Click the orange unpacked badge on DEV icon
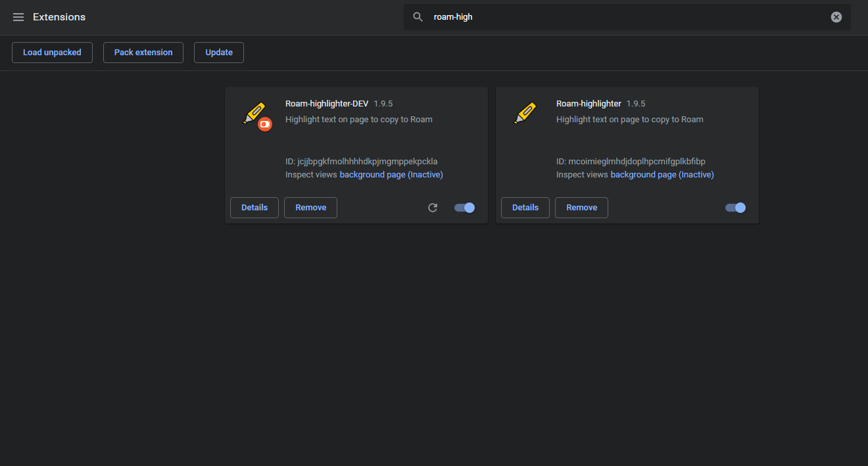The image size is (868, 466). [265, 124]
